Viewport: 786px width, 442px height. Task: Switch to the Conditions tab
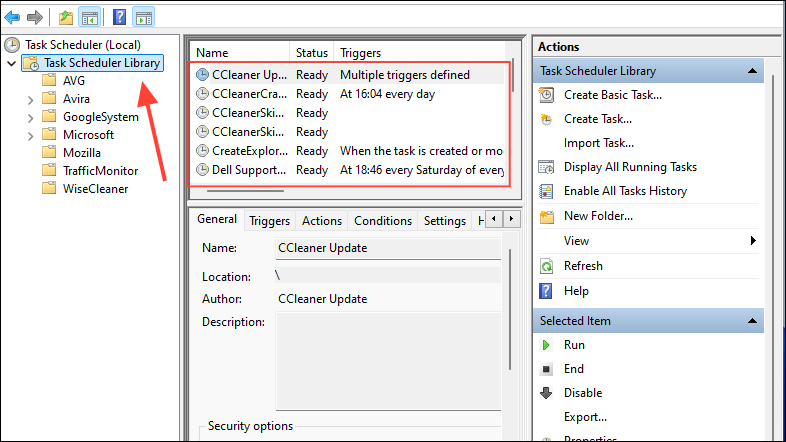pyautogui.click(x=383, y=221)
